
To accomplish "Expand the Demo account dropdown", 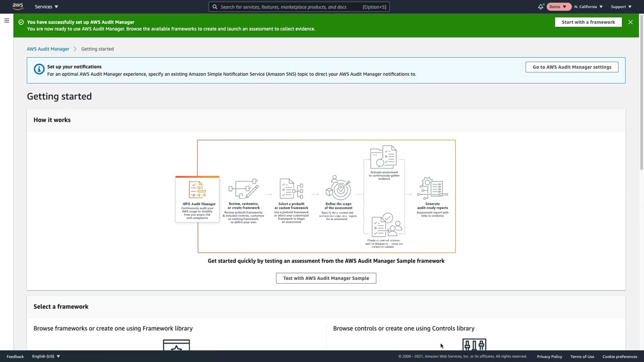I will (x=557, y=7).
